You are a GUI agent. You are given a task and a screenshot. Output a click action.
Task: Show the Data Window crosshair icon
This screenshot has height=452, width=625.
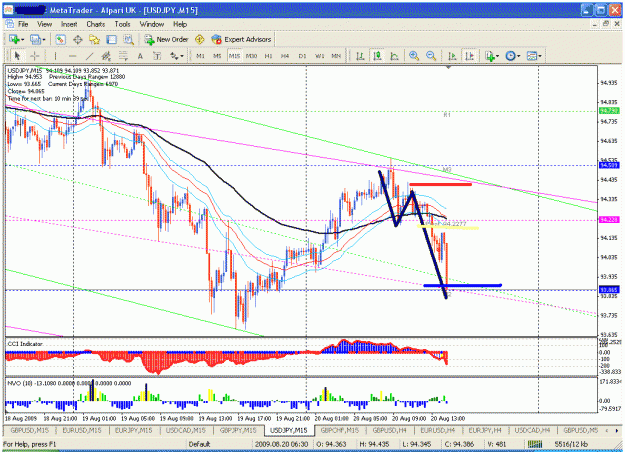coord(77,39)
